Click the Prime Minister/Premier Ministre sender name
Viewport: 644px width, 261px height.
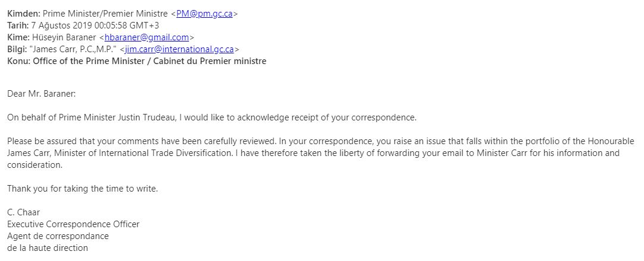click(105, 14)
